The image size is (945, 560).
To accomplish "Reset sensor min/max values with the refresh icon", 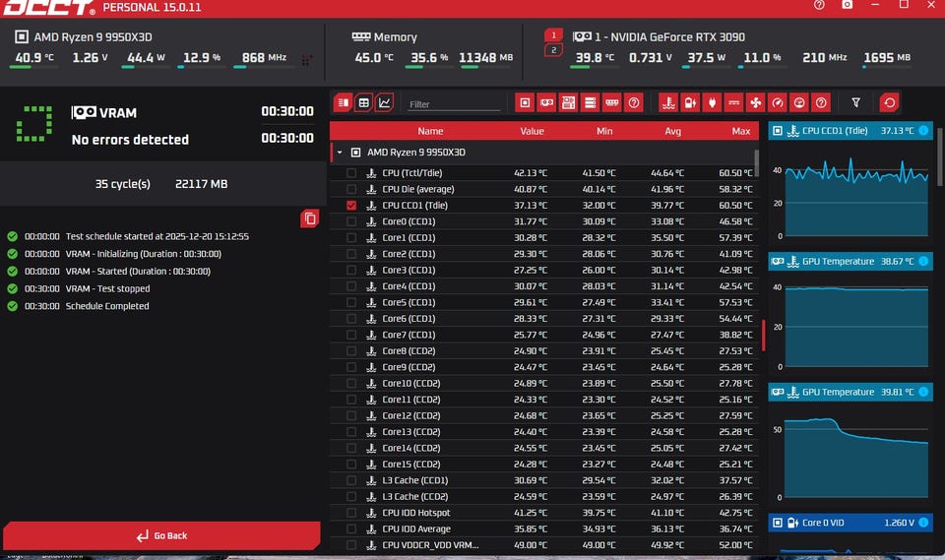I will click(x=889, y=102).
